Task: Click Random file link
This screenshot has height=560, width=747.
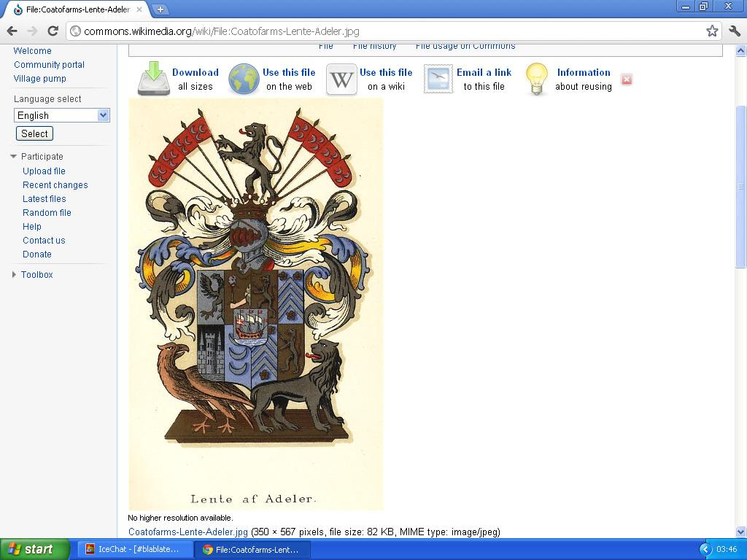Action: (x=47, y=212)
